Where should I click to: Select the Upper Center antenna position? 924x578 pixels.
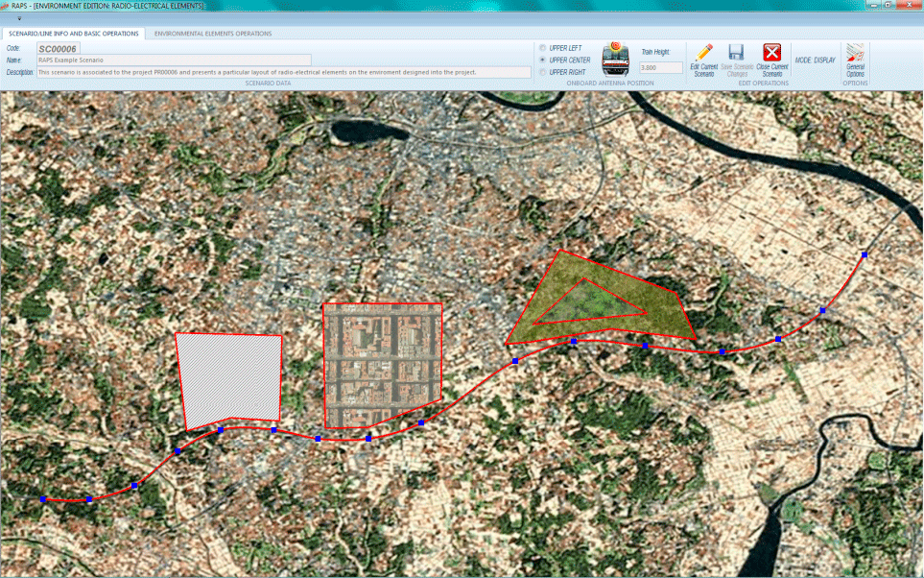[544, 60]
